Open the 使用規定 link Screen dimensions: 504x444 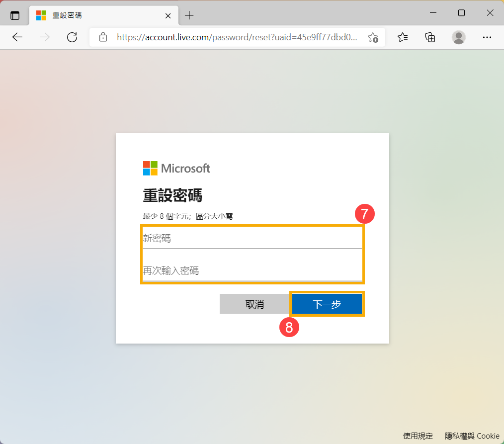[418, 436]
